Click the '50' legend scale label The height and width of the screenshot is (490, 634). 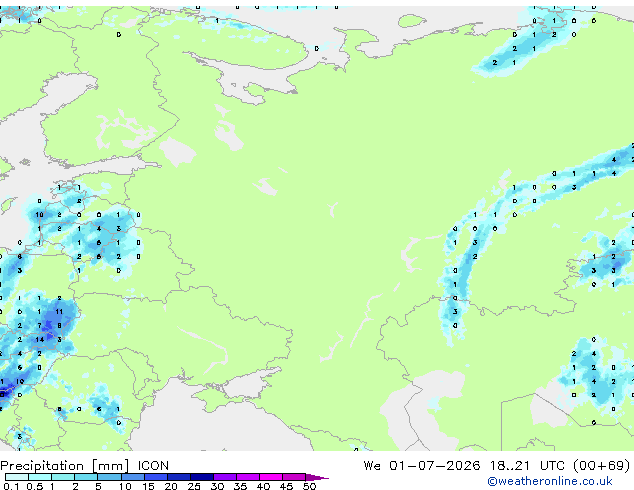click(x=309, y=486)
